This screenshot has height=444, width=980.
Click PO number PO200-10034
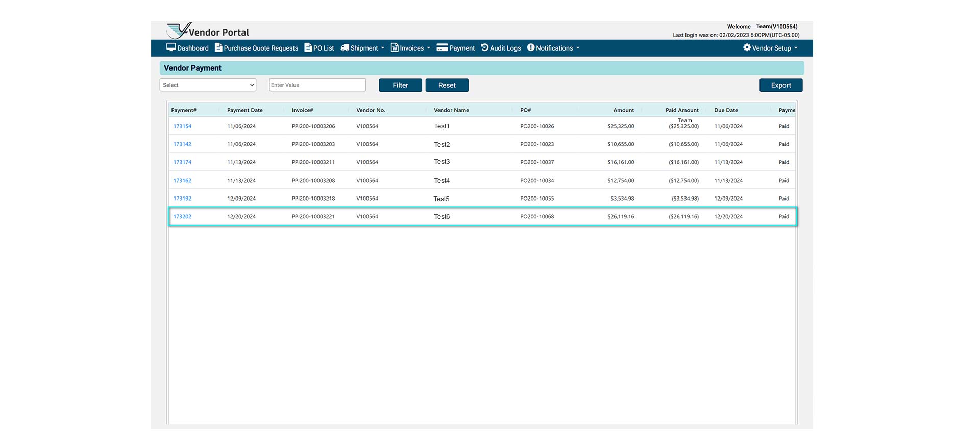click(537, 181)
